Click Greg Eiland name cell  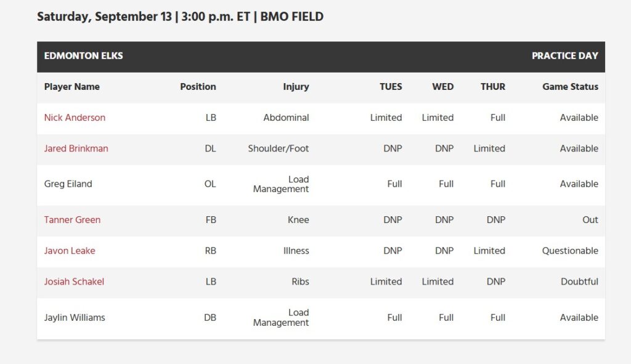click(68, 184)
